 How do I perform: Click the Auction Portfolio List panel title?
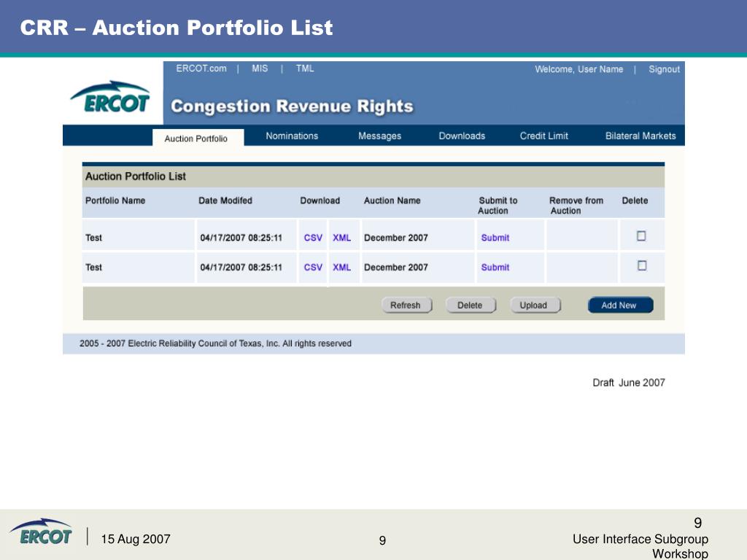coord(135,176)
